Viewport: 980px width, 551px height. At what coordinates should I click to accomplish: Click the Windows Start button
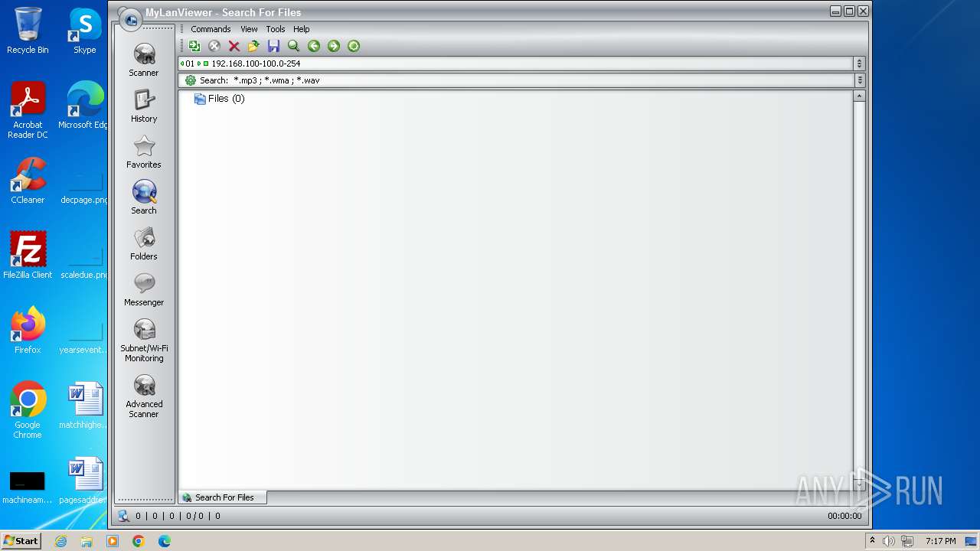[21, 541]
